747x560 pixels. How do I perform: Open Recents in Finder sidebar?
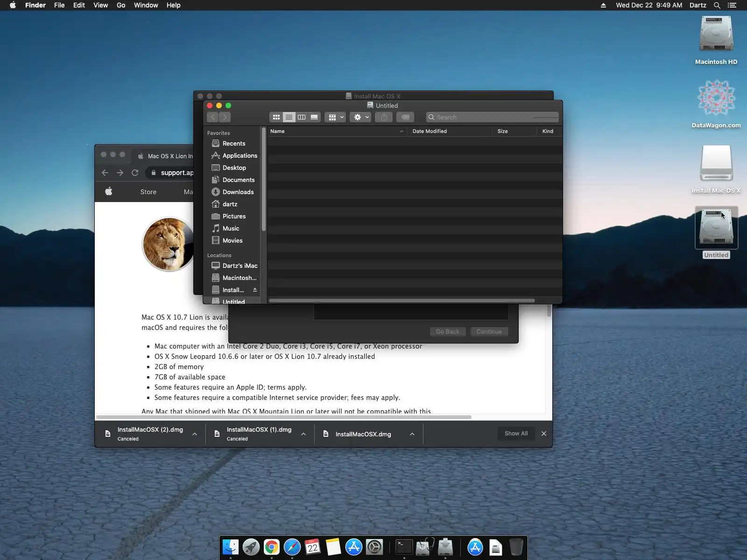pyautogui.click(x=233, y=143)
